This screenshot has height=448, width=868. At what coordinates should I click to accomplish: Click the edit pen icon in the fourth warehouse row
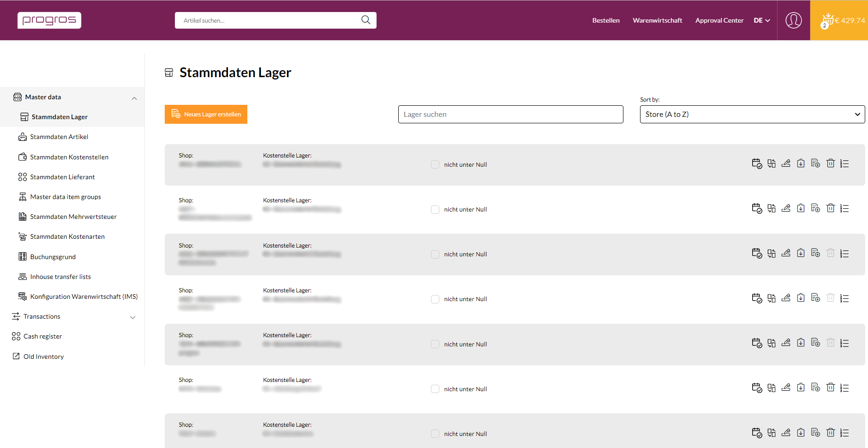786,298
